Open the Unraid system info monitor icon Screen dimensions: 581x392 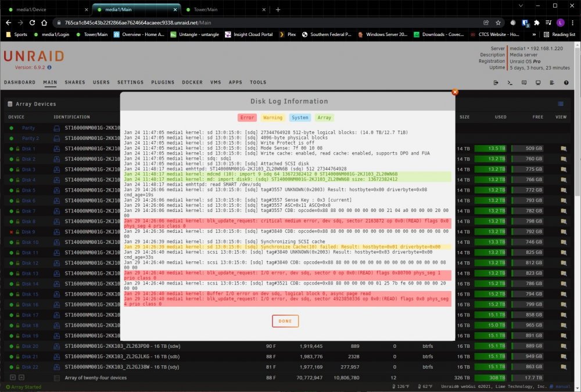538,82
